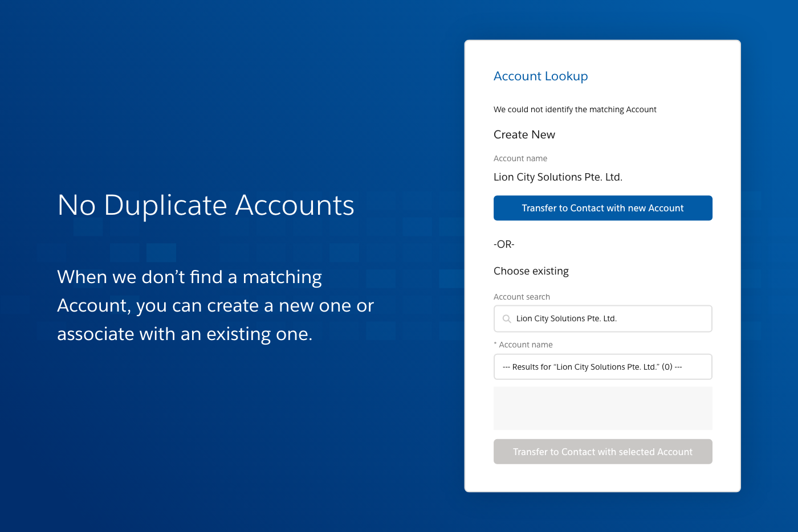Click the empty results area panel
The width and height of the screenshot is (798, 532).
click(602, 408)
